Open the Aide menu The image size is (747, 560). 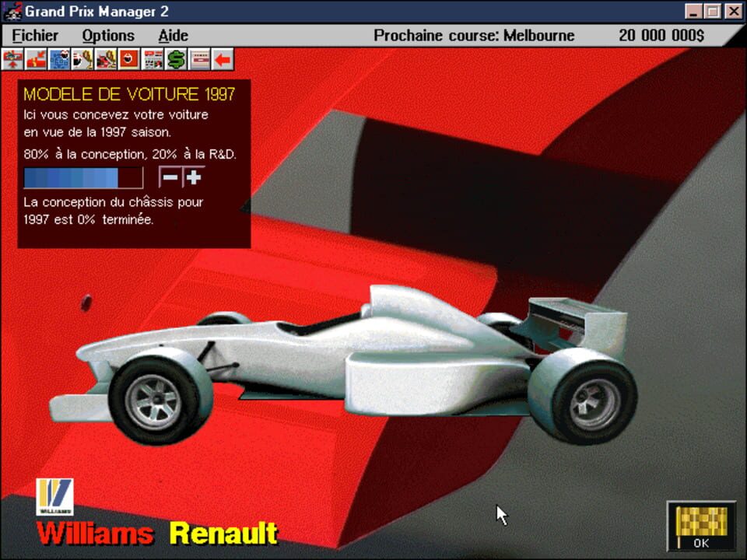[173, 35]
